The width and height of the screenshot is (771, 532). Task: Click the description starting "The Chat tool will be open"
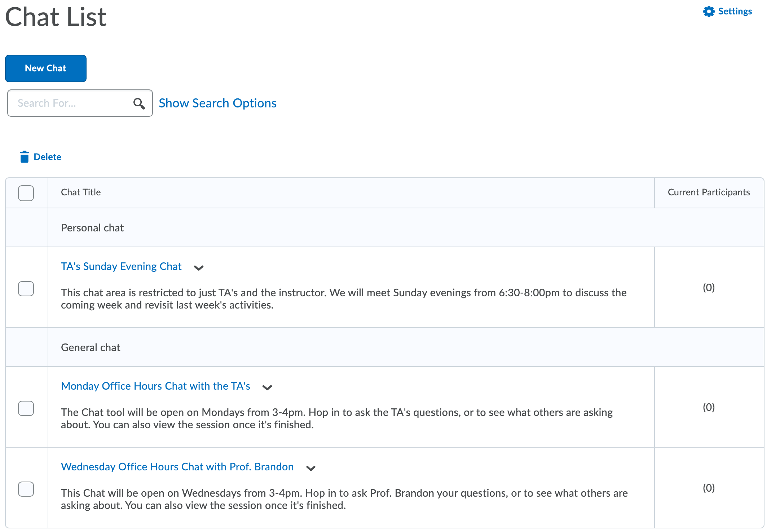click(337, 418)
